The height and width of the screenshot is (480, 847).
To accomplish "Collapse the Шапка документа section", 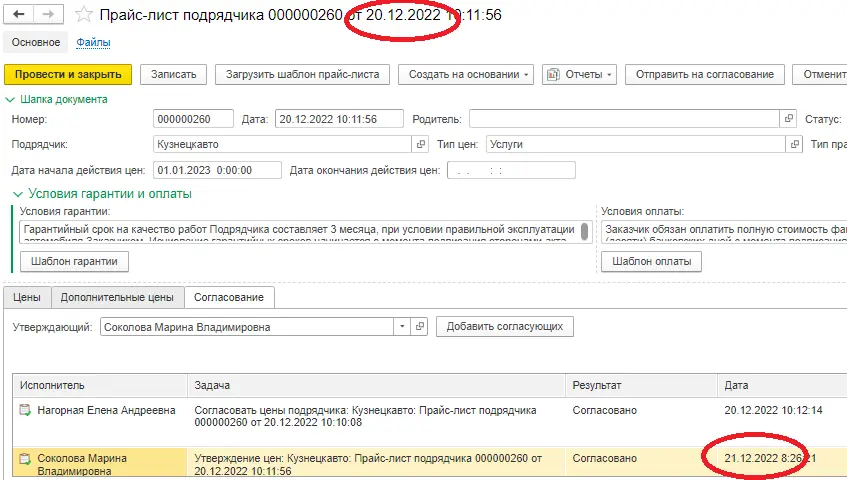I will (11, 99).
